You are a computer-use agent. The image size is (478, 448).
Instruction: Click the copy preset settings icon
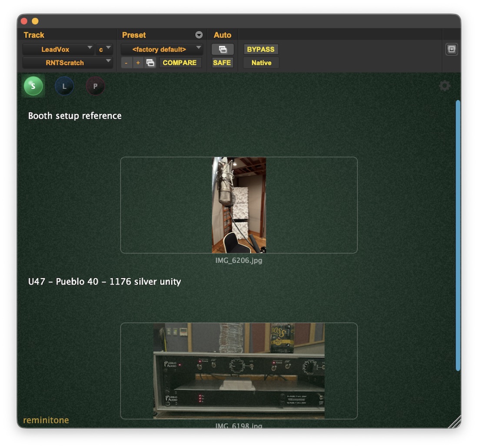[x=150, y=63]
